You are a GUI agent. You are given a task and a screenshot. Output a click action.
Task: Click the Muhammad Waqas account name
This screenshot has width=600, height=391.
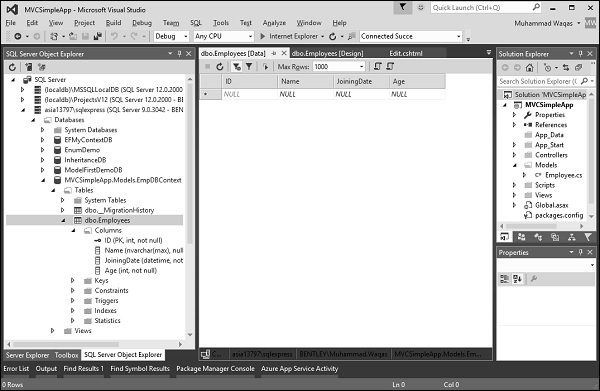point(543,23)
